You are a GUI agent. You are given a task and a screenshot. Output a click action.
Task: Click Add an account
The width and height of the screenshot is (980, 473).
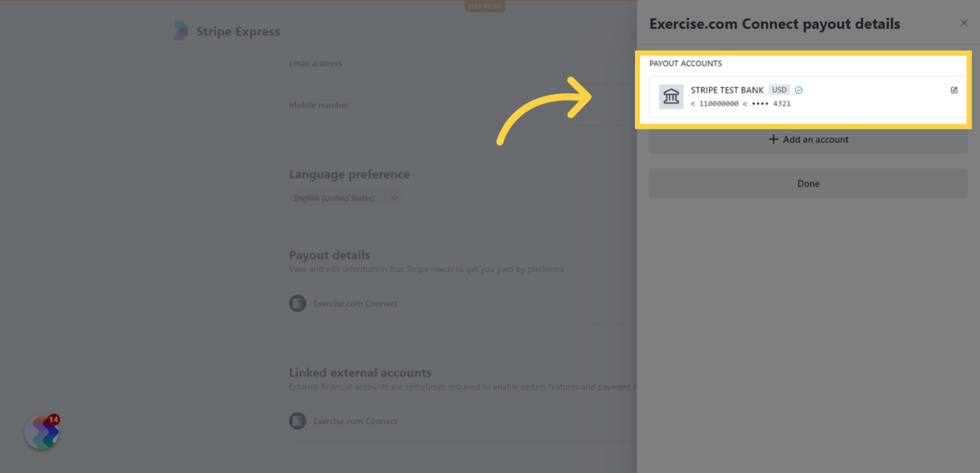808,139
